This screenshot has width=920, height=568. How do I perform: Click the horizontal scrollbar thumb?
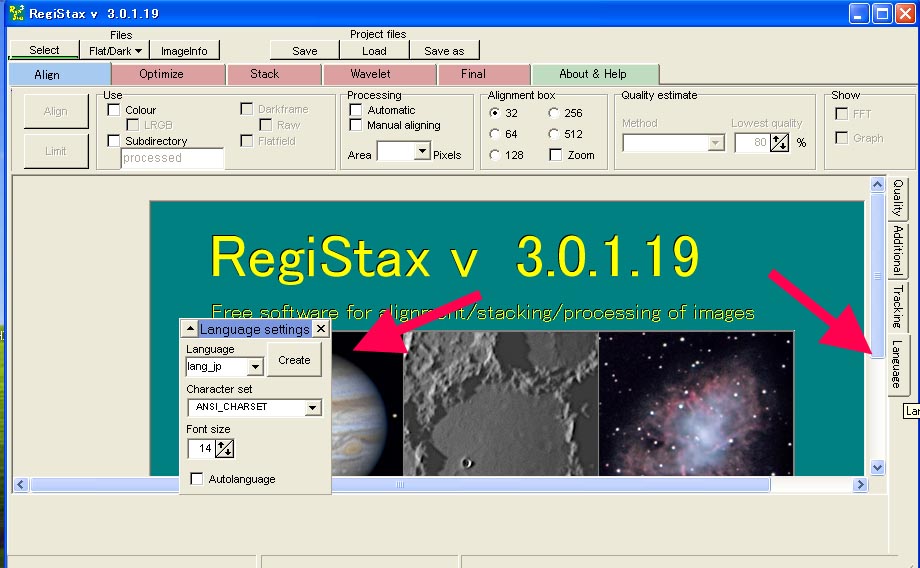[x=400, y=485]
